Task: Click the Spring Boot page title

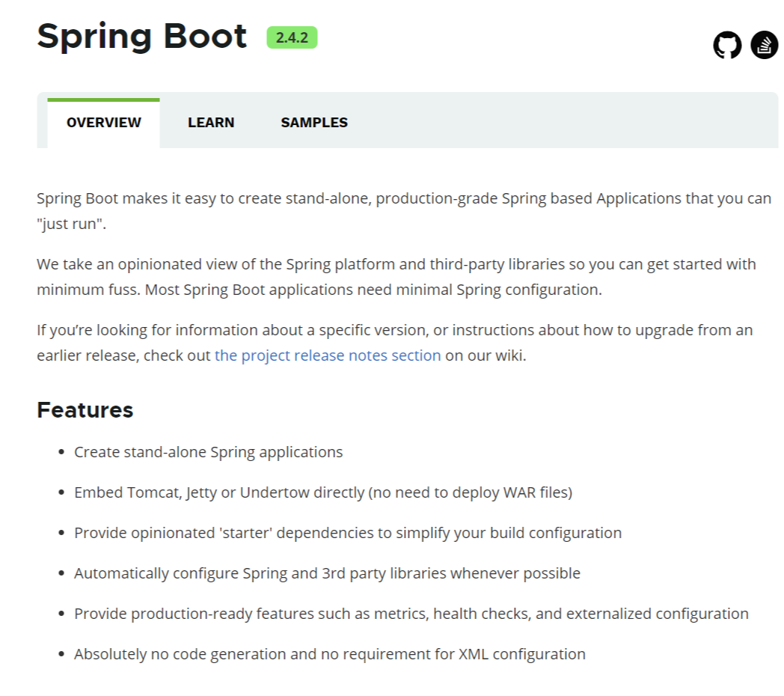Action: click(142, 37)
